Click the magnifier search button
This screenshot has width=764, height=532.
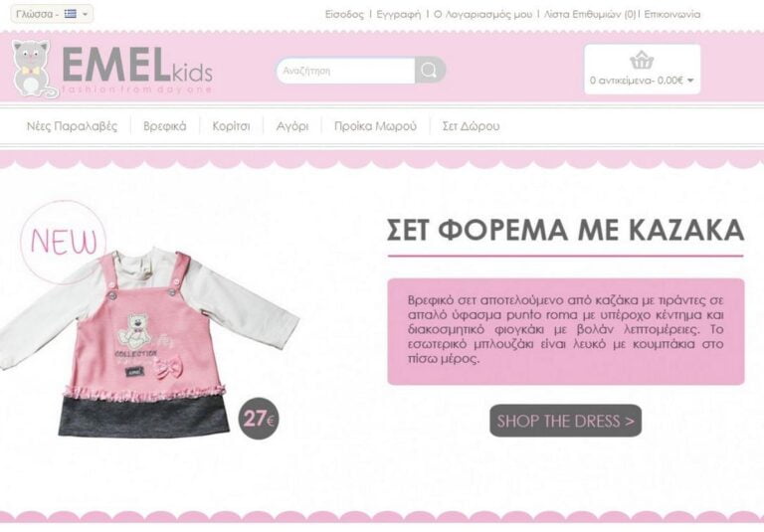(430, 71)
